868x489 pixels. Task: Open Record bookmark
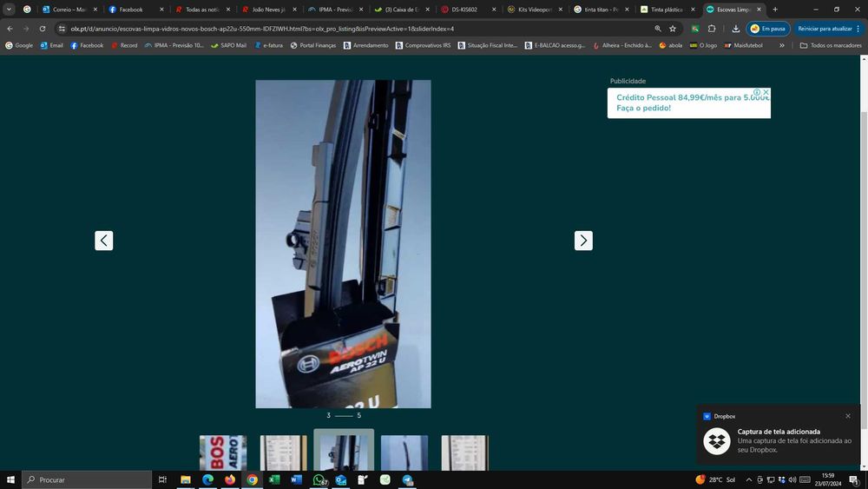coord(124,45)
